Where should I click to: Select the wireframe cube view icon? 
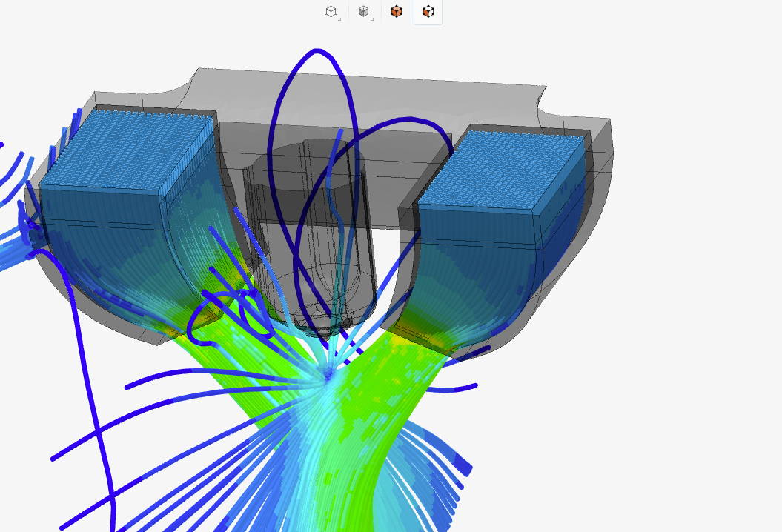click(x=331, y=11)
